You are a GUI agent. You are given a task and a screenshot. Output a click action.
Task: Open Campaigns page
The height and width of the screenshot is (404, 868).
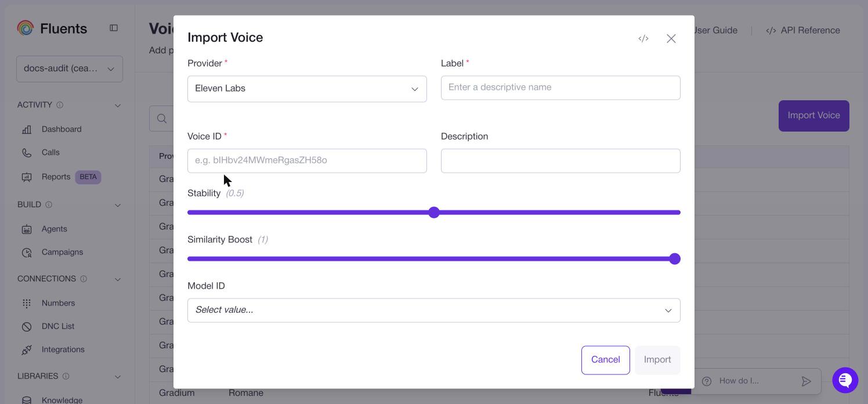click(x=62, y=252)
